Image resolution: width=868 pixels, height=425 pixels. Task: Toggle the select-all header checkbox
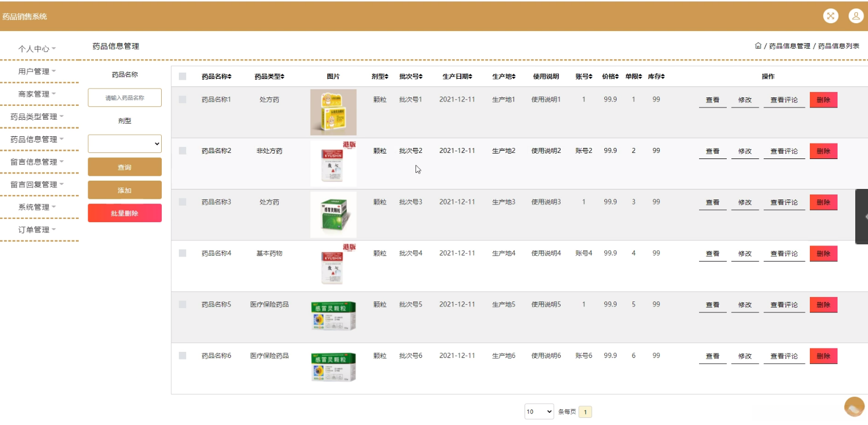183,76
